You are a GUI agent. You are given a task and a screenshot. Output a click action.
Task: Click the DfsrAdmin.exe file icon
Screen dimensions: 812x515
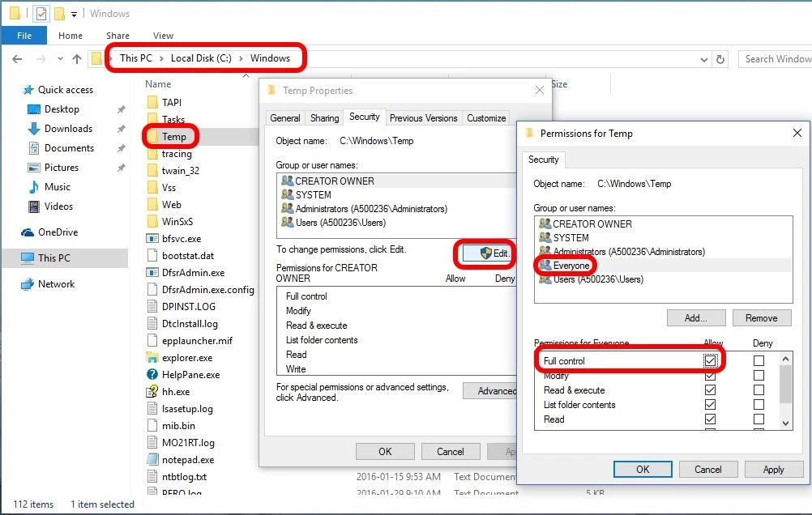152,272
